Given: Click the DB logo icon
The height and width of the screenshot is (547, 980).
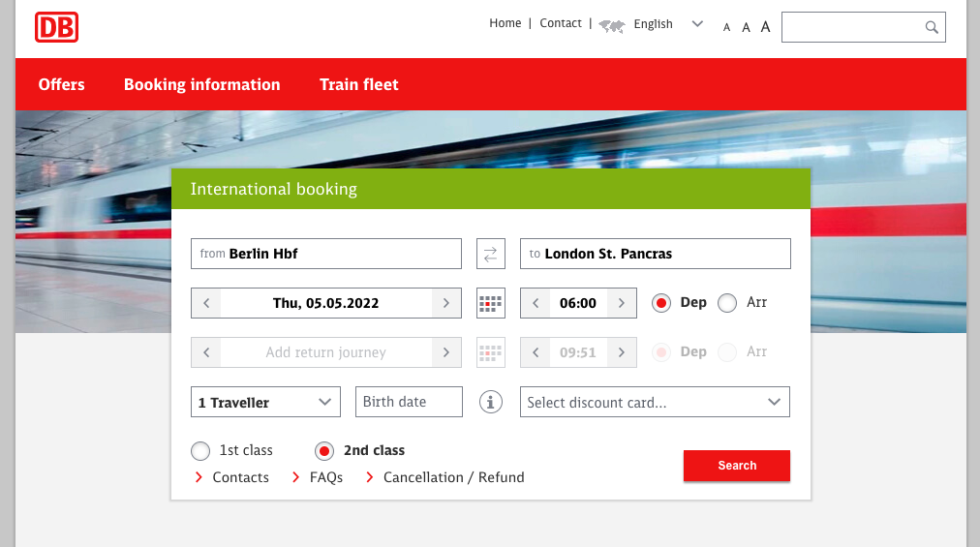Looking at the screenshot, I should (56, 27).
